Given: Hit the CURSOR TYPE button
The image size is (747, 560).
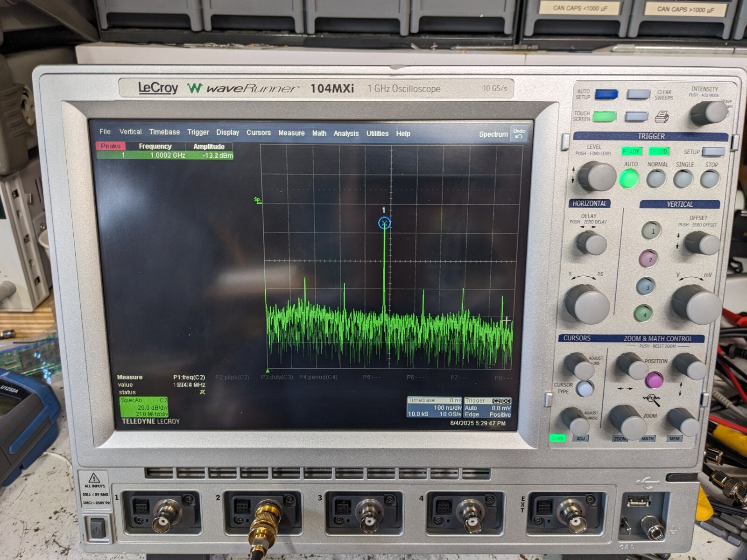Looking at the screenshot, I should pos(585,388).
